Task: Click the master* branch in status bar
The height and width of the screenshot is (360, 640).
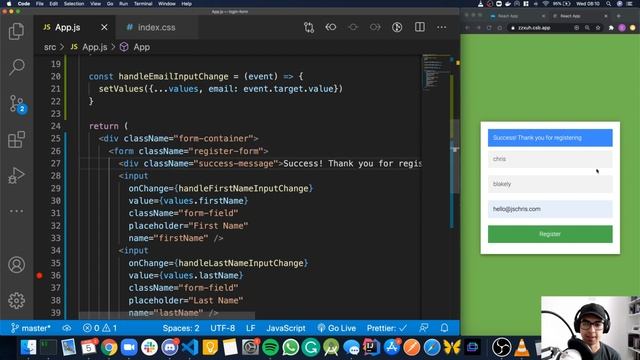Action: [31, 328]
